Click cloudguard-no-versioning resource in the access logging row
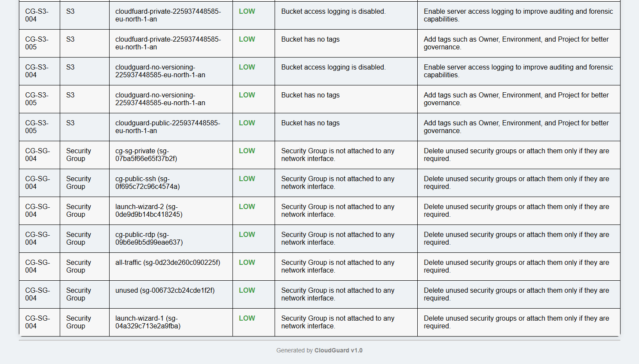639x364 pixels. point(171,71)
